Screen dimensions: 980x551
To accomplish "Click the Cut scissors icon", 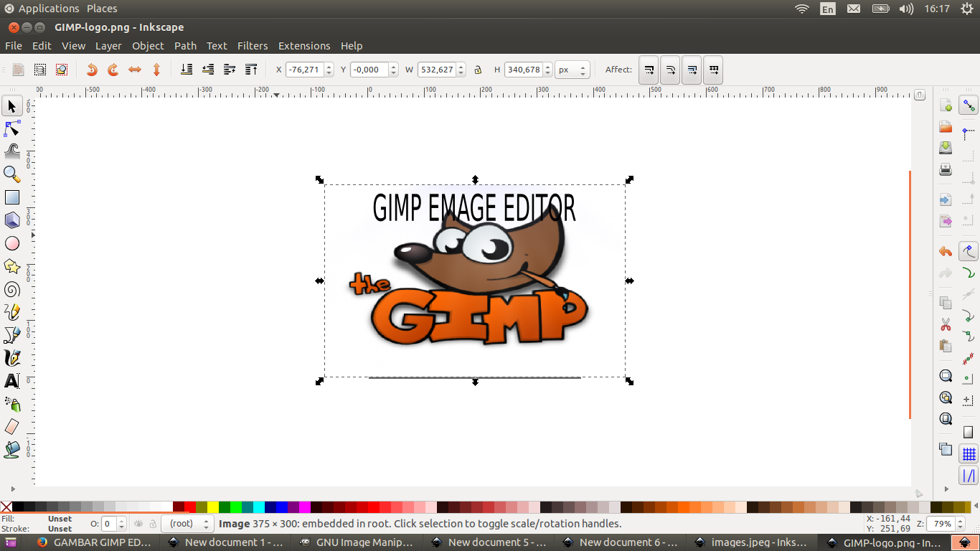I will click(x=946, y=324).
